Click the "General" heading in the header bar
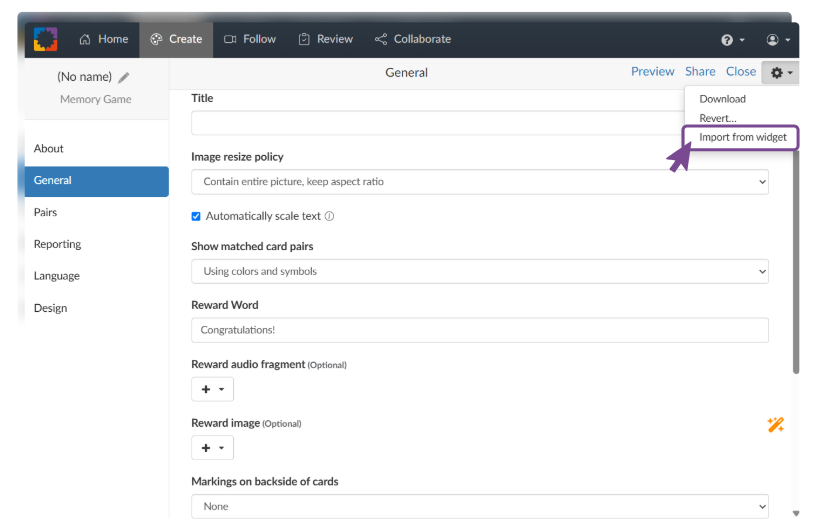The width and height of the screenshot is (817, 528). click(x=406, y=73)
